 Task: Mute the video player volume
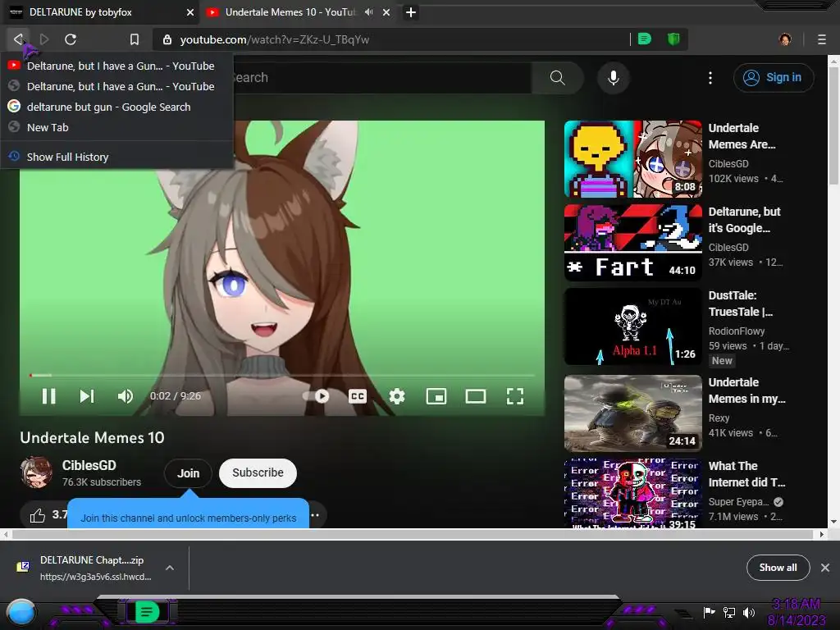click(125, 396)
